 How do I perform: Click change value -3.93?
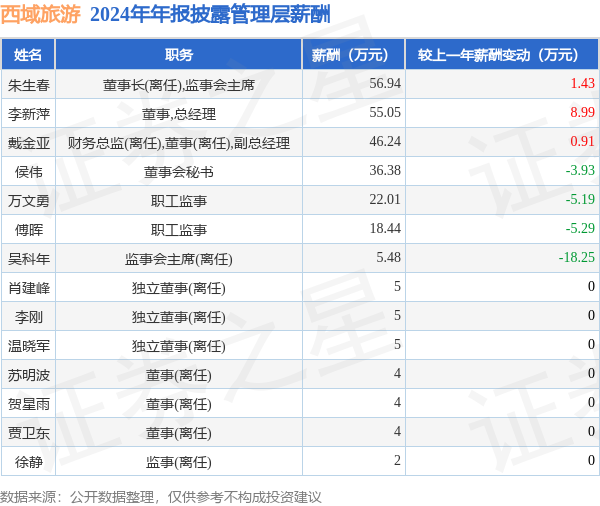(580, 171)
